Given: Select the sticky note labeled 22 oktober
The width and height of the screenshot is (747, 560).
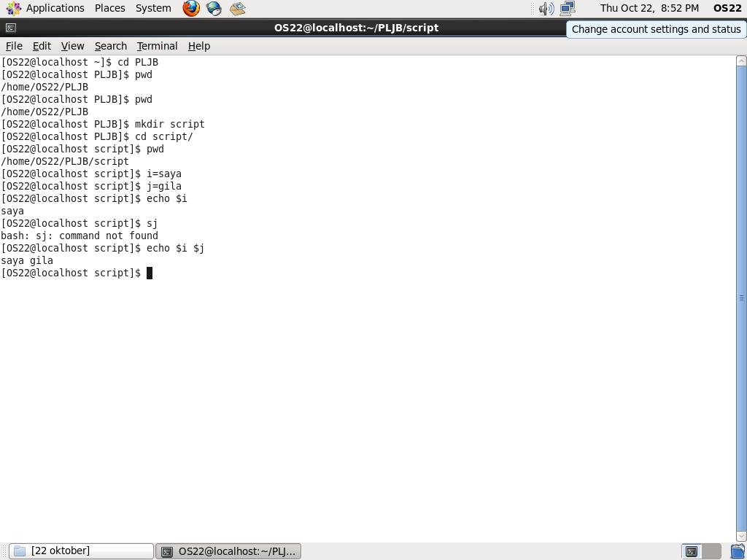Looking at the screenshot, I should pyautogui.click(x=80, y=551).
